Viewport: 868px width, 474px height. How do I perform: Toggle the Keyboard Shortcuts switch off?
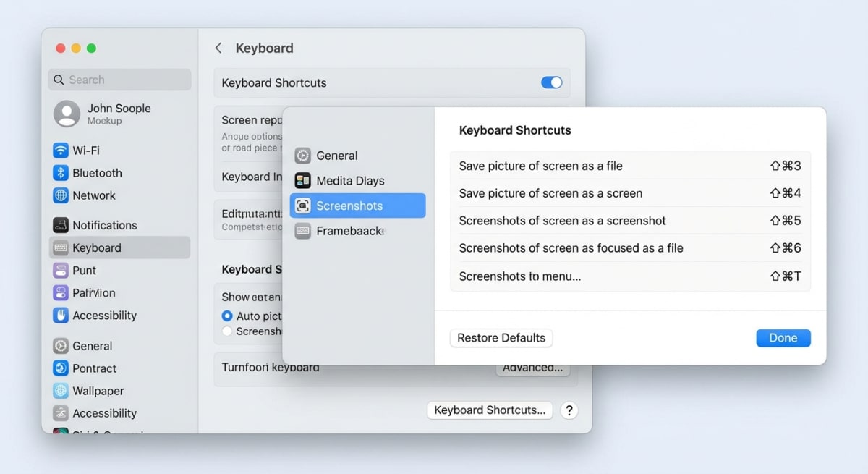551,82
